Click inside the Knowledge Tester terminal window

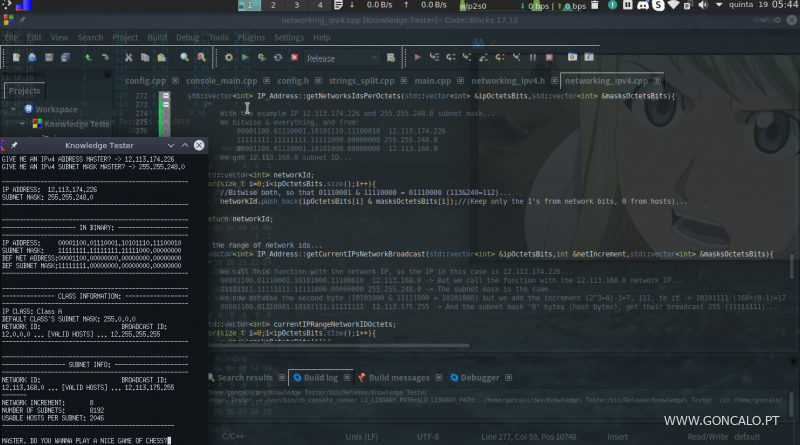coord(100,300)
